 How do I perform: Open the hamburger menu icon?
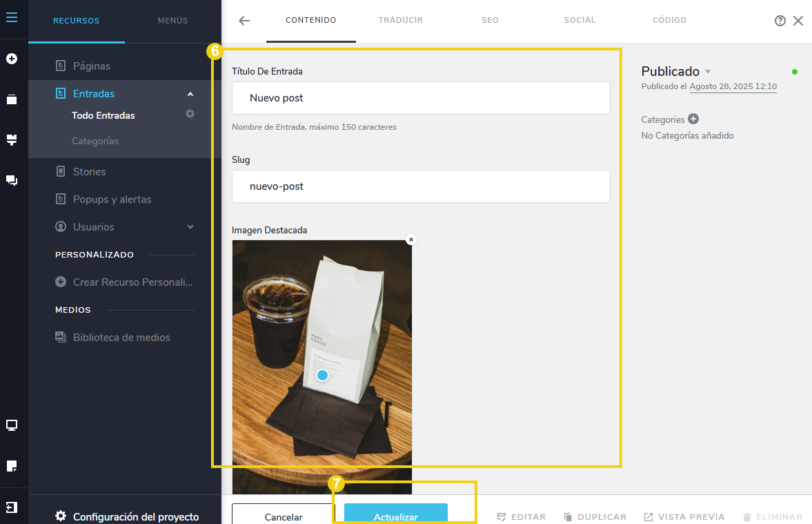12,18
